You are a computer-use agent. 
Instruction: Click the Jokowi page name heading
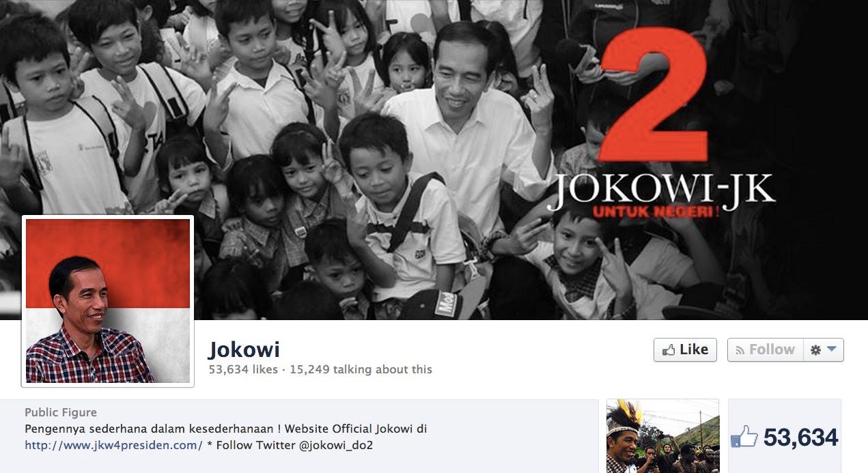244,349
